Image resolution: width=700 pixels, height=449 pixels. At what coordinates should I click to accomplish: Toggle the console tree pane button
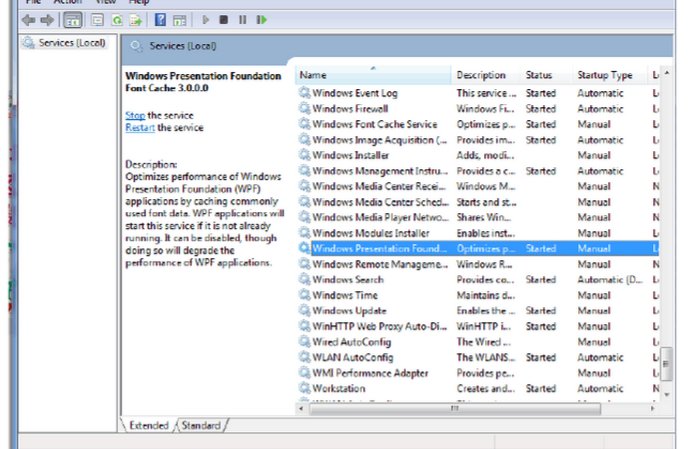(73, 20)
